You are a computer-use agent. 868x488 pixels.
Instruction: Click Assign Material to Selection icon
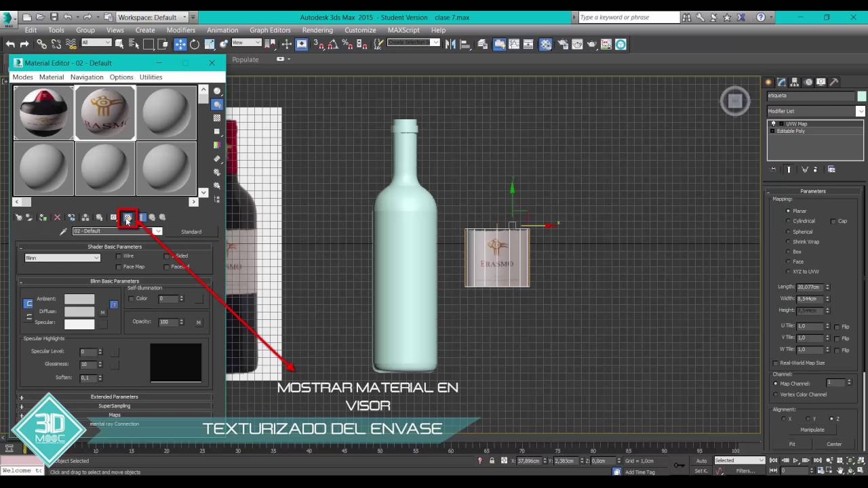(43, 218)
